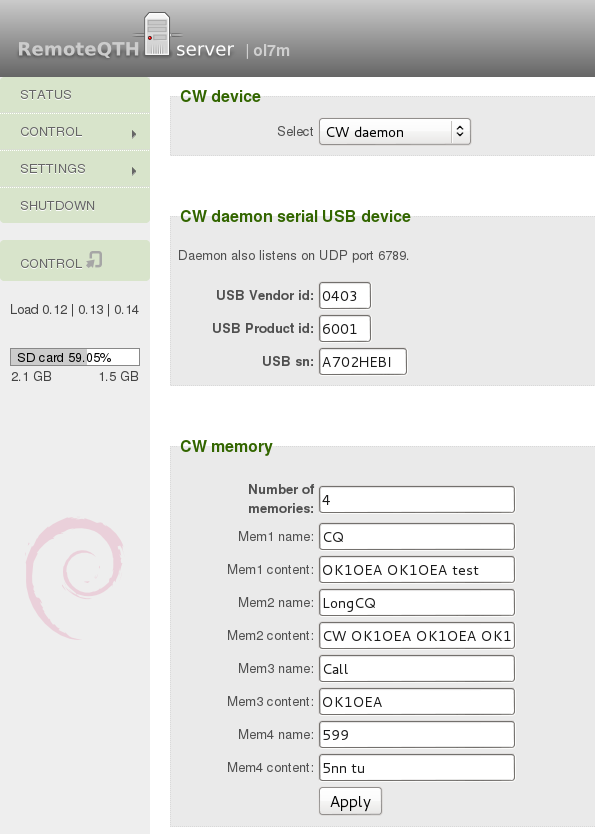Viewport: 595px width, 834px height.
Task: Click the RemoteQTH header title link
Action: click(x=78, y=49)
